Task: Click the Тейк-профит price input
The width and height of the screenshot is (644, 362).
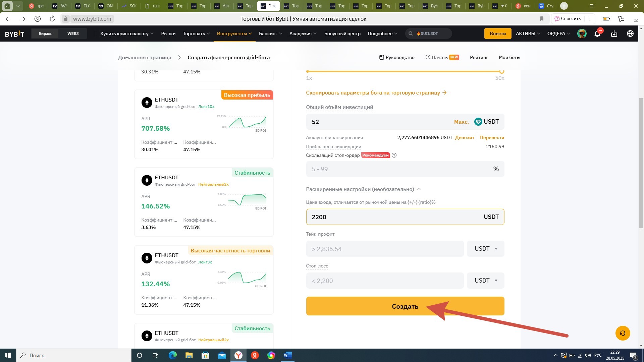Action: click(x=385, y=249)
